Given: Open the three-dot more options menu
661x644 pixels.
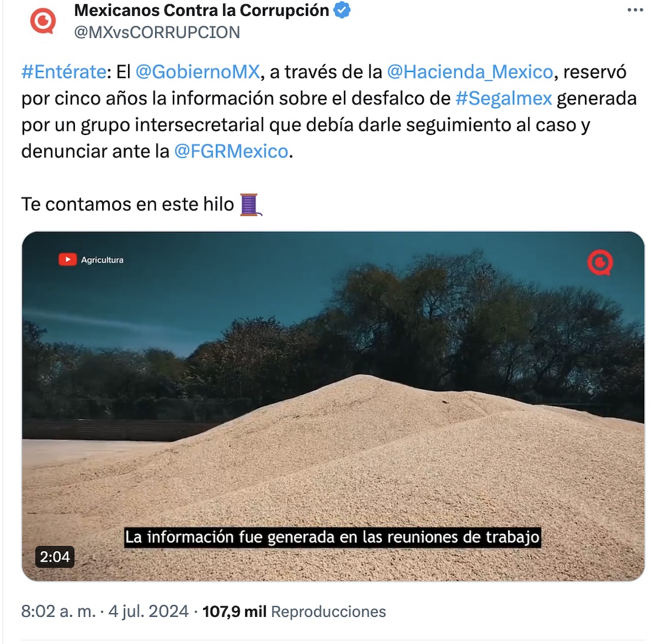Looking at the screenshot, I should pyautogui.click(x=635, y=10).
